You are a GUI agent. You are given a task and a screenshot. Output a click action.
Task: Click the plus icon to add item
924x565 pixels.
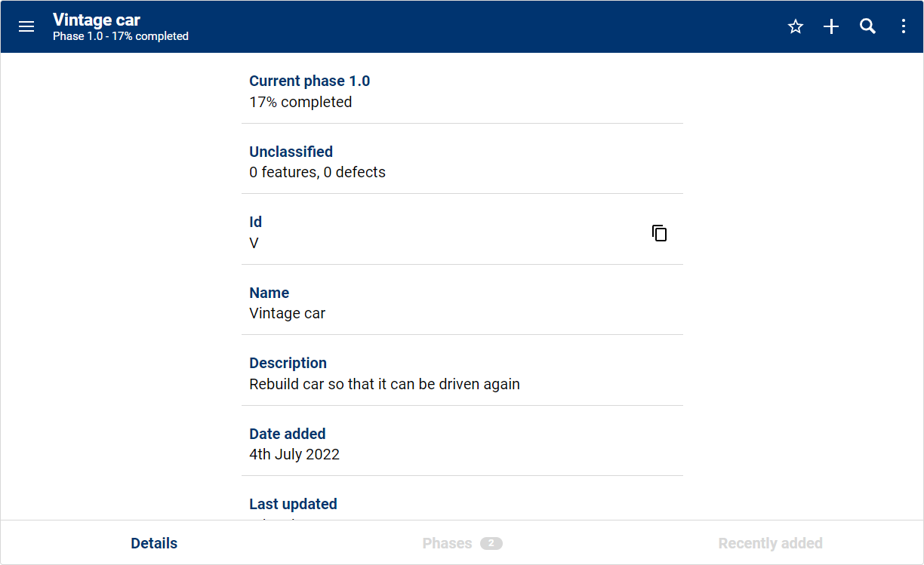point(831,26)
